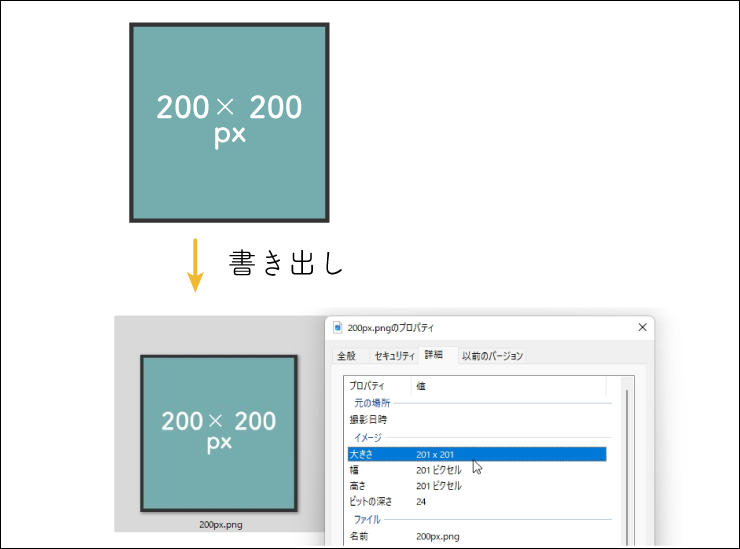
Task: Go to the 以前のバージョン tab
Action: coord(492,356)
